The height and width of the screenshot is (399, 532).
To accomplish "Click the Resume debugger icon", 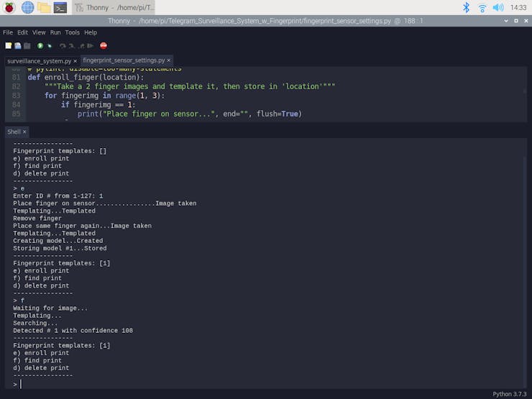I will coord(91,45).
